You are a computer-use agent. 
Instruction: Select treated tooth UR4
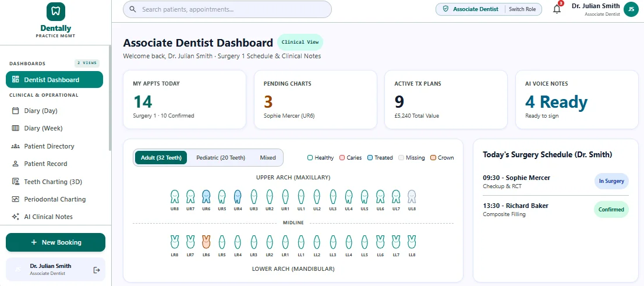point(238,196)
